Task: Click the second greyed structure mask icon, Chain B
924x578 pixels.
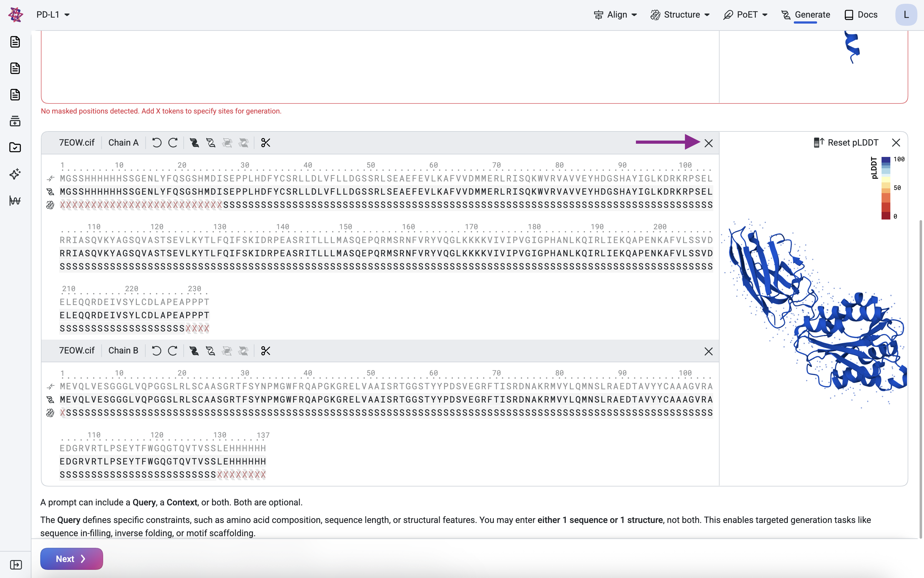Action: [243, 351]
